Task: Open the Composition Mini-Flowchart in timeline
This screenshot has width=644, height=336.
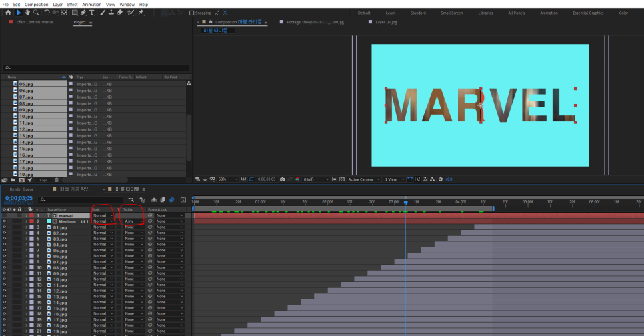Action: click(131, 199)
